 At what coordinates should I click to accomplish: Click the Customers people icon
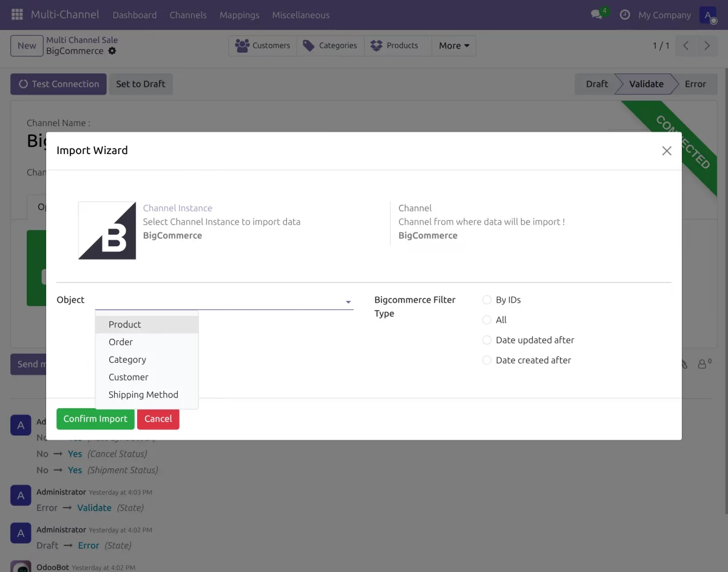click(x=243, y=45)
